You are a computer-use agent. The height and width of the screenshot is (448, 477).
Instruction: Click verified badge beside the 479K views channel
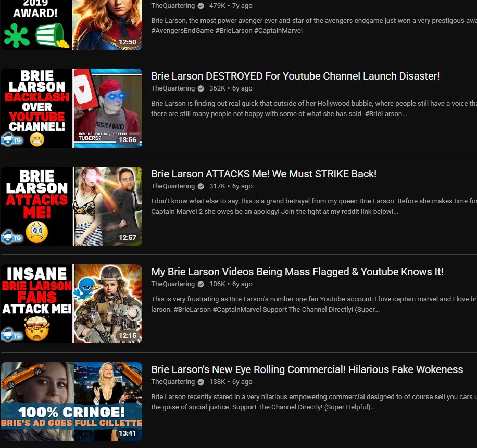(201, 6)
